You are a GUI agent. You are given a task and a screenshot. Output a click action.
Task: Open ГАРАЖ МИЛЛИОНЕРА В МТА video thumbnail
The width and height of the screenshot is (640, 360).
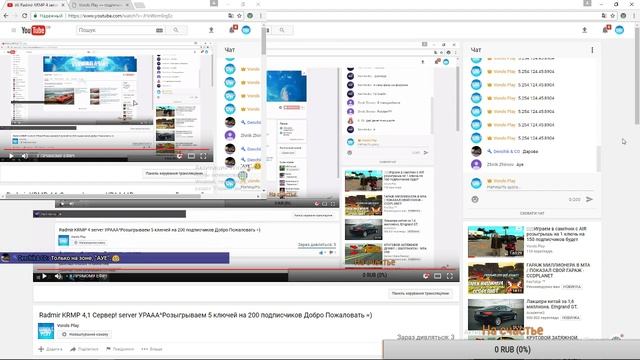point(496,278)
